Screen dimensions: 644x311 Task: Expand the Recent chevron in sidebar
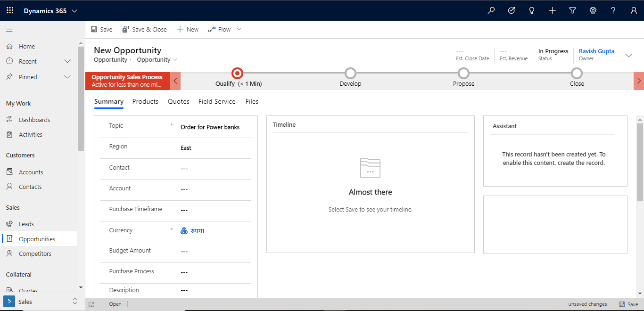67,61
